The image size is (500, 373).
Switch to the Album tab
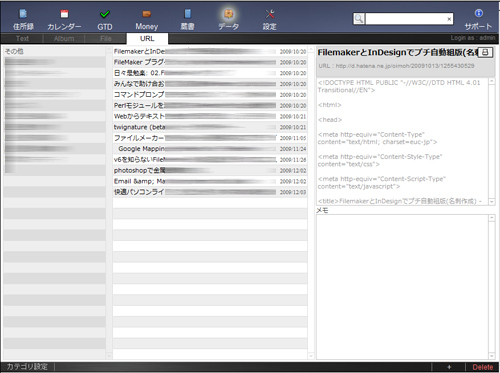64,38
